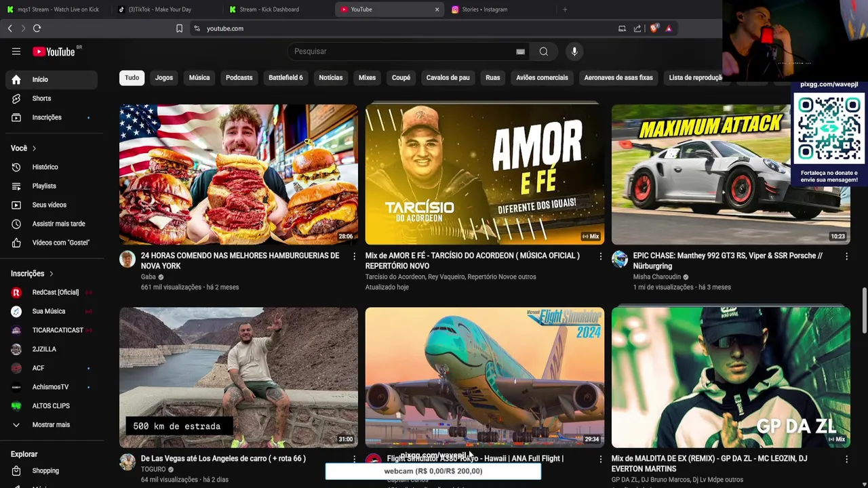This screenshot has width=868, height=488.
Task: Open Flight Simulator A380 video thumbnail
Action: tap(485, 378)
